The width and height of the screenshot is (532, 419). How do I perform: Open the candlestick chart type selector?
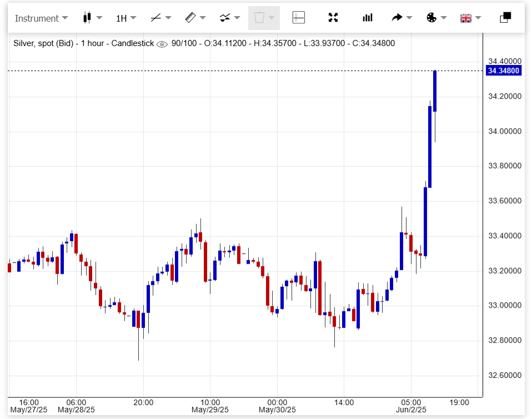(92, 18)
